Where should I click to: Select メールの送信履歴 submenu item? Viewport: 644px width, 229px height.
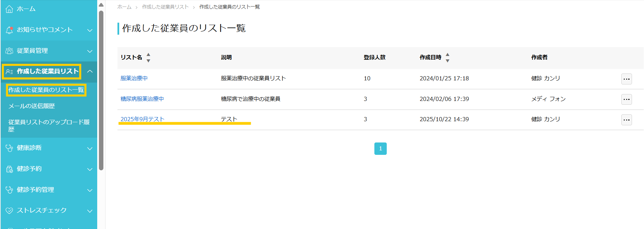tap(32, 106)
